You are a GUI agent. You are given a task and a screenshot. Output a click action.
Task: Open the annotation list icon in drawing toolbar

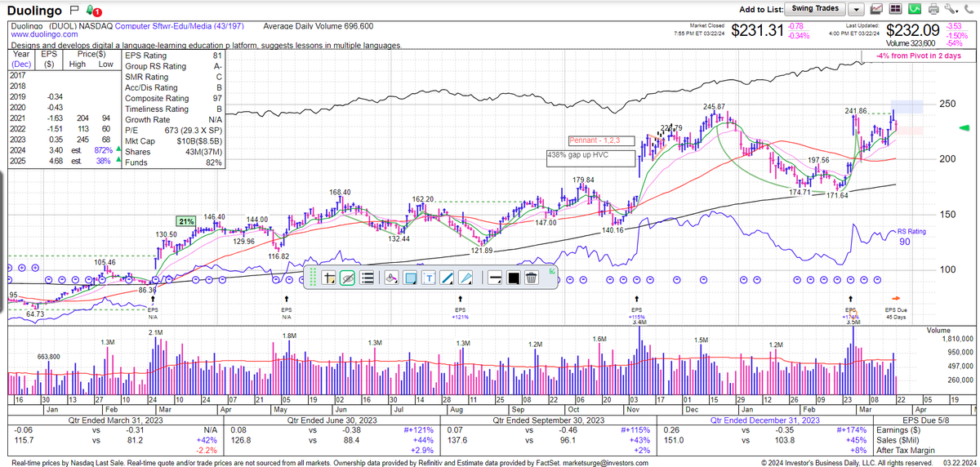367,278
